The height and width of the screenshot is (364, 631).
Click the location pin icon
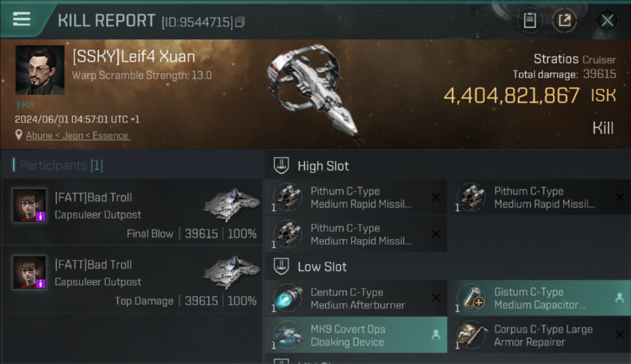pyautogui.click(x=19, y=135)
